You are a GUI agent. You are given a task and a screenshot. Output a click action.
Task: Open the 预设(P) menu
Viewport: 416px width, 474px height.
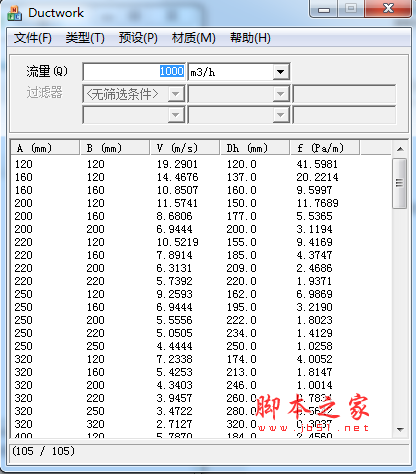click(138, 38)
